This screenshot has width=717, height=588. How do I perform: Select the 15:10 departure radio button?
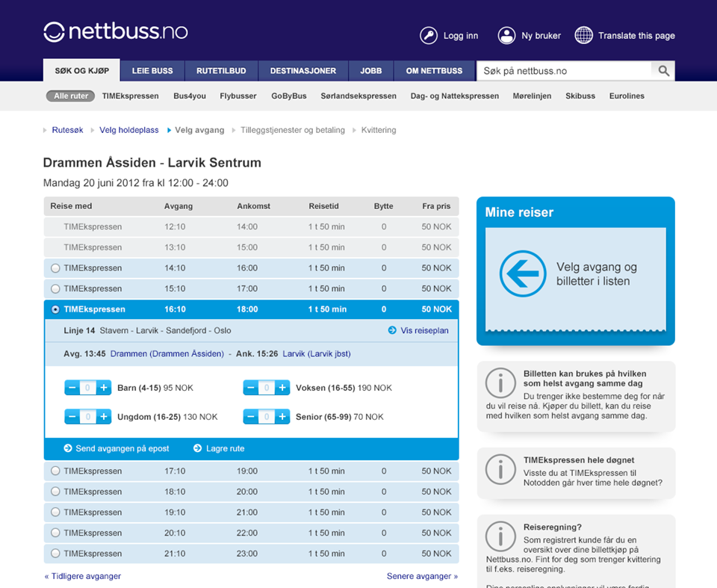pyautogui.click(x=55, y=288)
